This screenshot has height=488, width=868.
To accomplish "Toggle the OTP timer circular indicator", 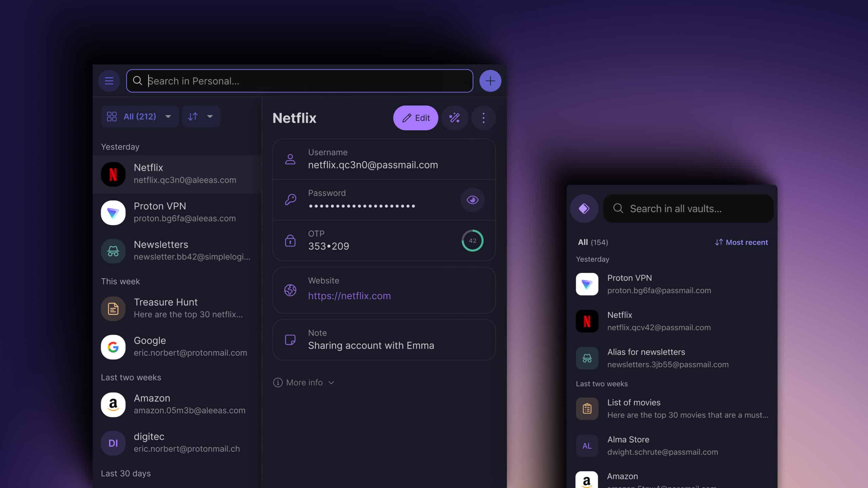I will pyautogui.click(x=472, y=240).
